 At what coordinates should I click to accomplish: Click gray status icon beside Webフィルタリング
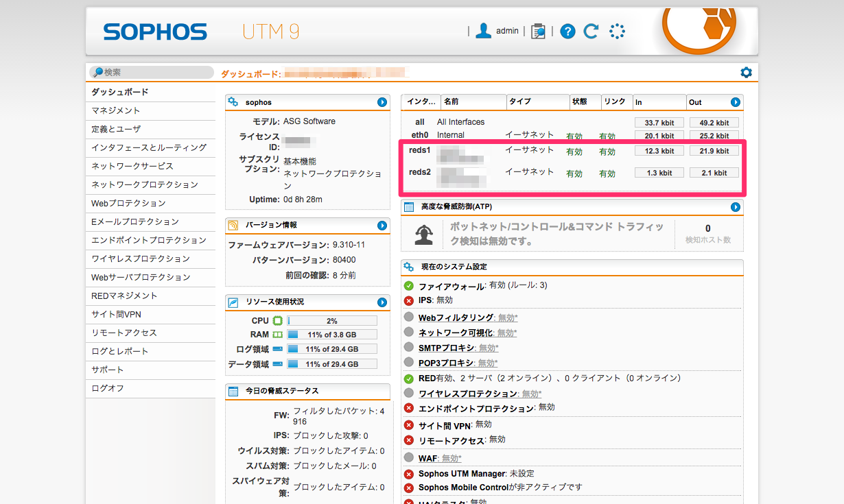409,317
